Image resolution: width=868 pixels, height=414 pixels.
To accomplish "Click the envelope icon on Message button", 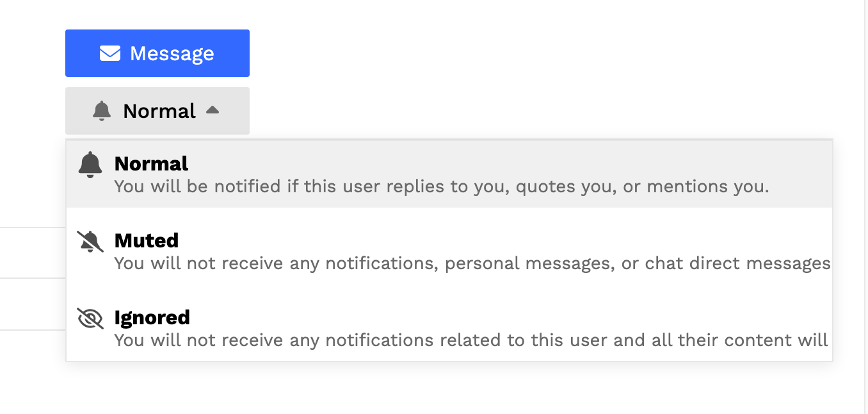I will point(110,53).
